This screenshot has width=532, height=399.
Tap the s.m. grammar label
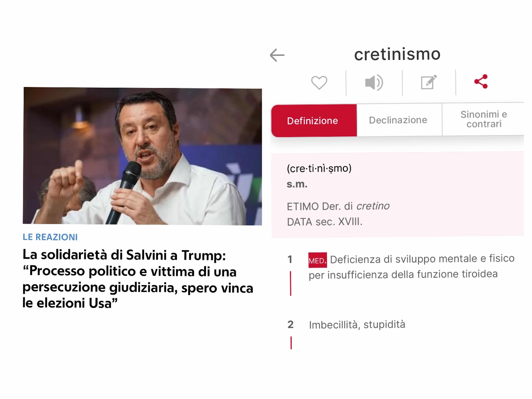(x=297, y=184)
